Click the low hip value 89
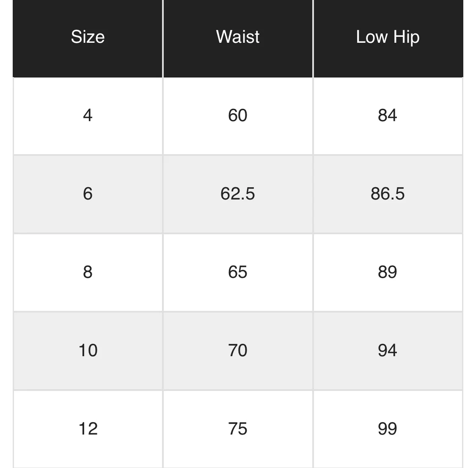476x468 pixels. [x=387, y=272]
